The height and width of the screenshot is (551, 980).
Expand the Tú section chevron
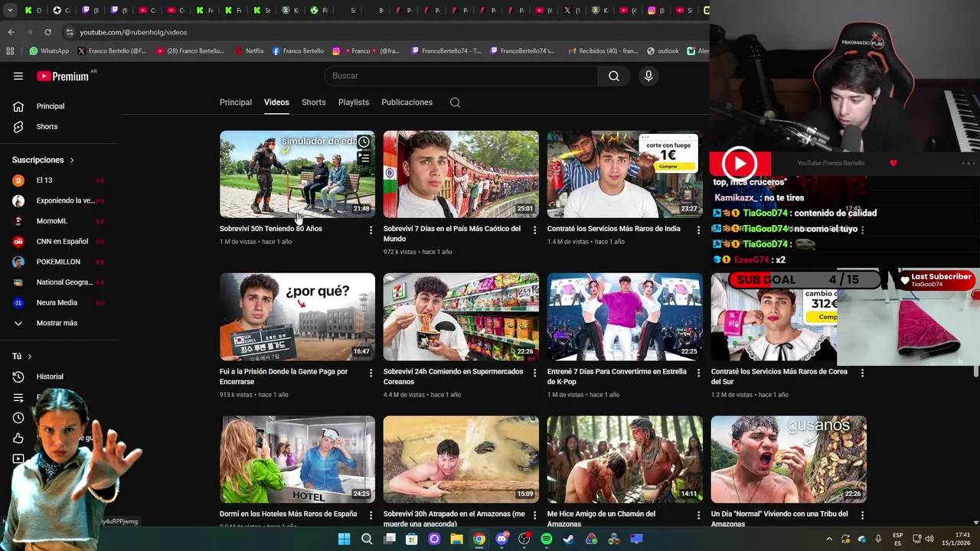[30, 357]
